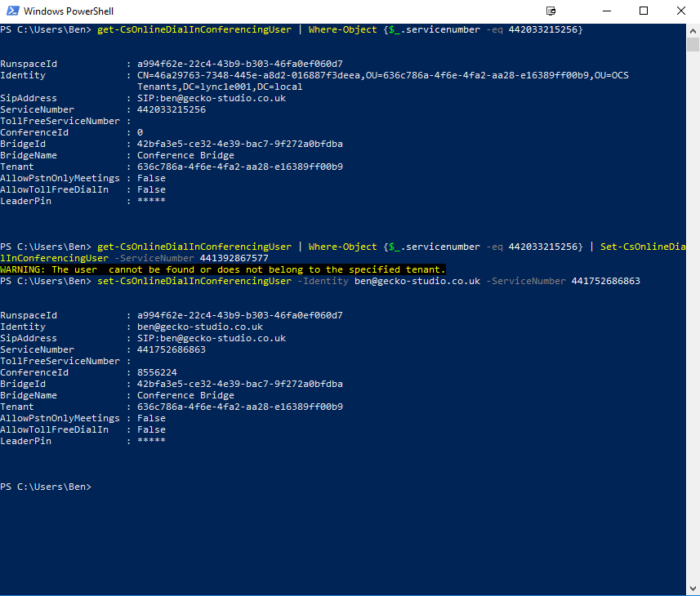700x596 pixels.
Task: Click the truncated "Set-CsOnlineDia" text
Action: 643,247
